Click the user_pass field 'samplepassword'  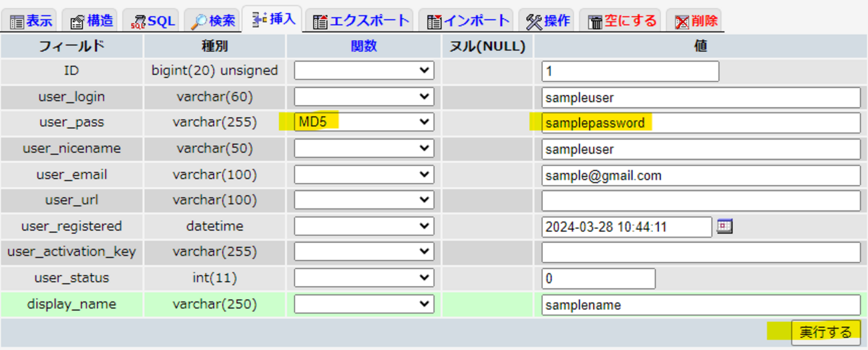click(701, 123)
